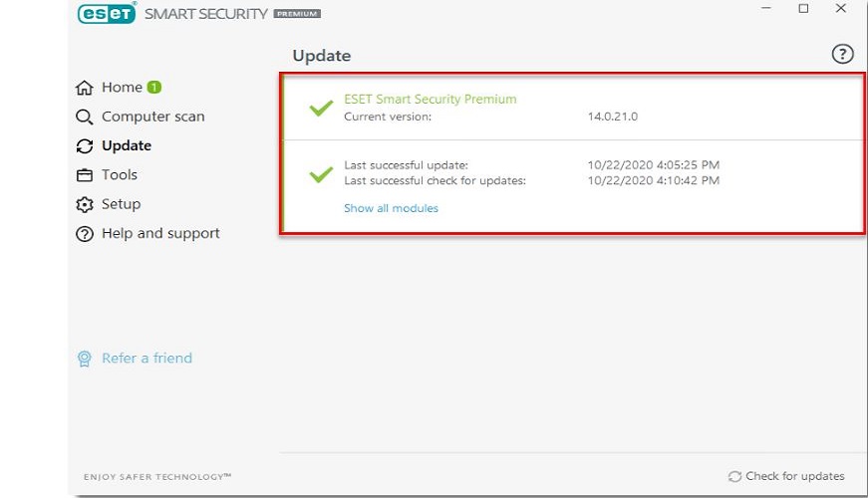Click the ESET logo in title bar
The height and width of the screenshot is (498, 868).
(107, 14)
